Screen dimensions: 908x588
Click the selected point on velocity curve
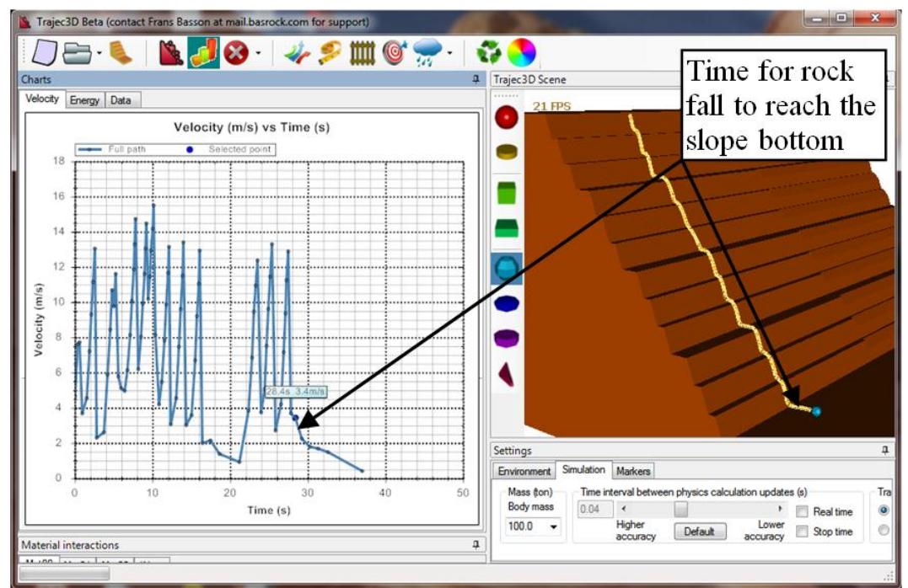tap(295, 417)
